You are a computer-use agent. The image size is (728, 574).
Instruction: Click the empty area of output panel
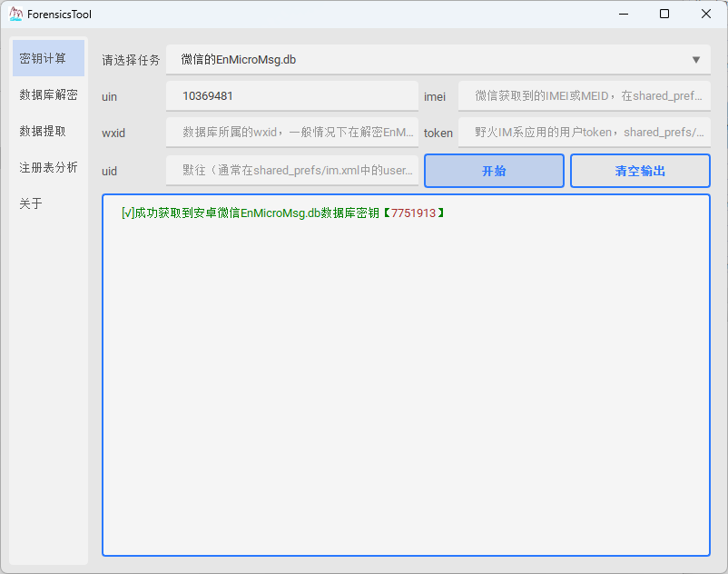tap(406, 381)
